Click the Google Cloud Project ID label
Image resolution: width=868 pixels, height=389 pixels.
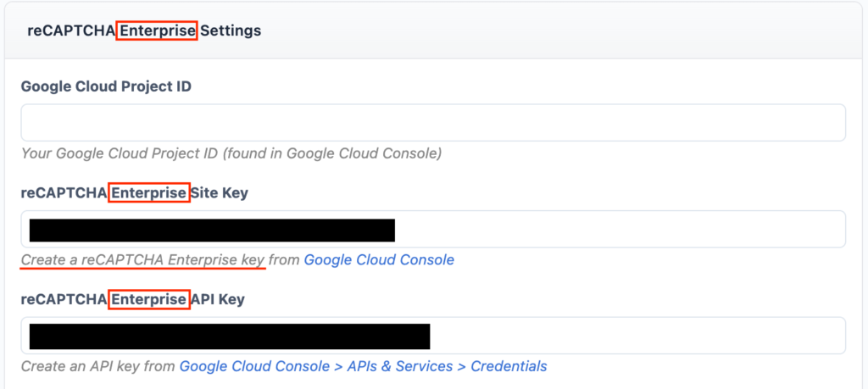click(105, 86)
